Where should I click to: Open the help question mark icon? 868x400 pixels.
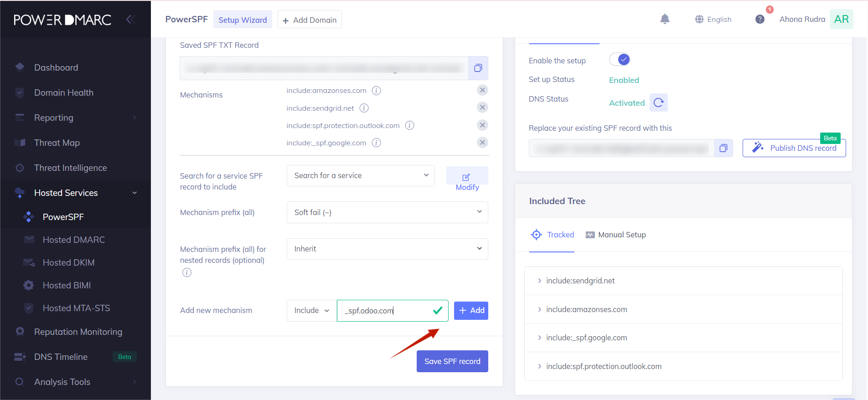tap(759, 19)
